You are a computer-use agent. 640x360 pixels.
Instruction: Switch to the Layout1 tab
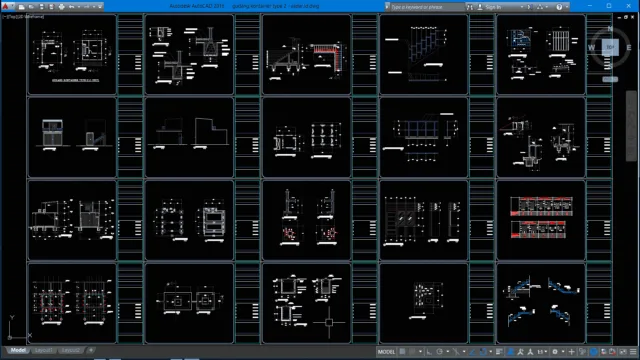43,350
